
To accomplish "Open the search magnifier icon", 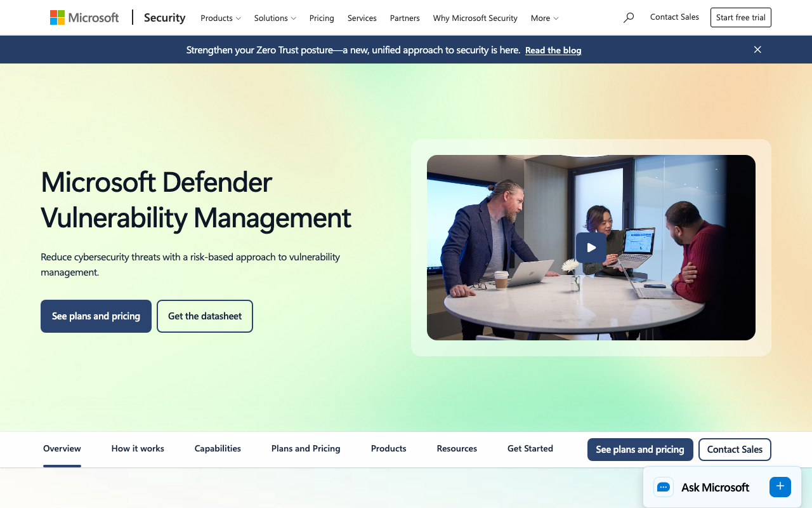I will pyautogui.click(x=629, y=18).
